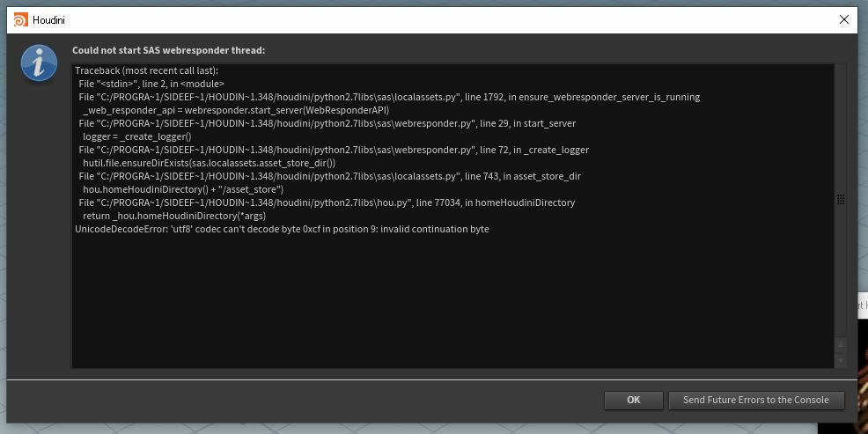
Task: Click the blue information icon
Action: [39, 63]
